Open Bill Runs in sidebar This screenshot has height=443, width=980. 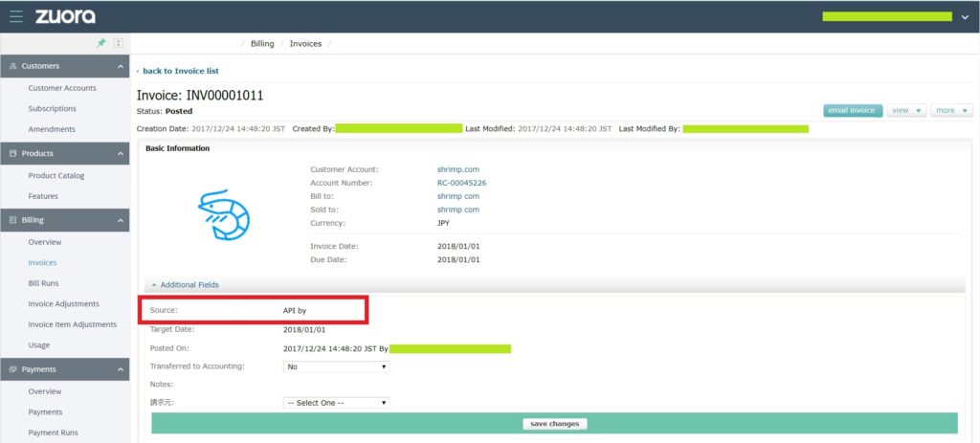pos(43,283)
